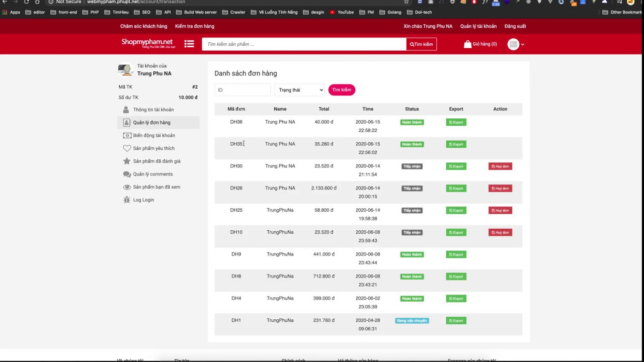Image resolution: width=644 pixels, height=362 pixels.
Task: Click the money icon for account changes
Action: (127, 135)
